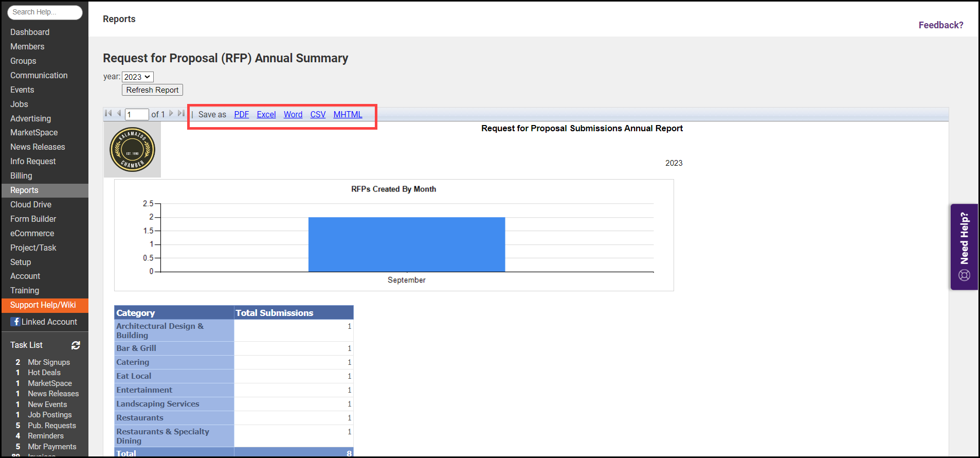This screenshot has height=458, width=980.
Task: Click the Facebook Linked Account icon
Action: click(x=15, y=322)
